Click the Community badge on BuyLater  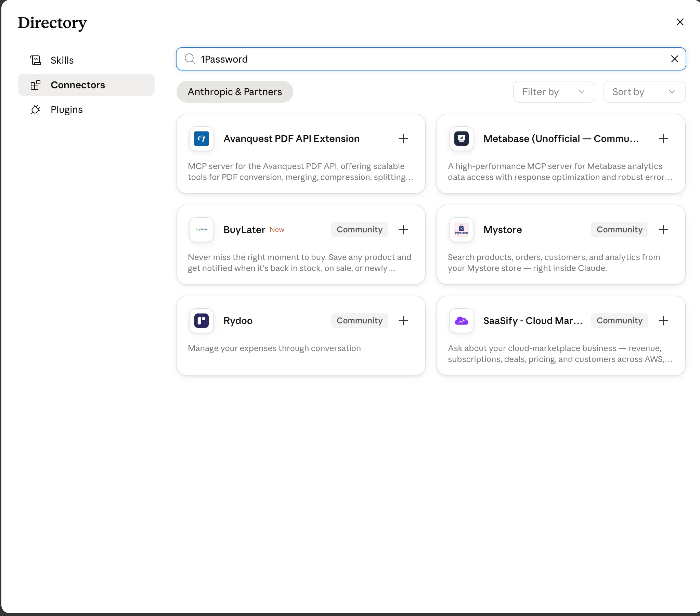pyautogui.click(x=359, y=230)
